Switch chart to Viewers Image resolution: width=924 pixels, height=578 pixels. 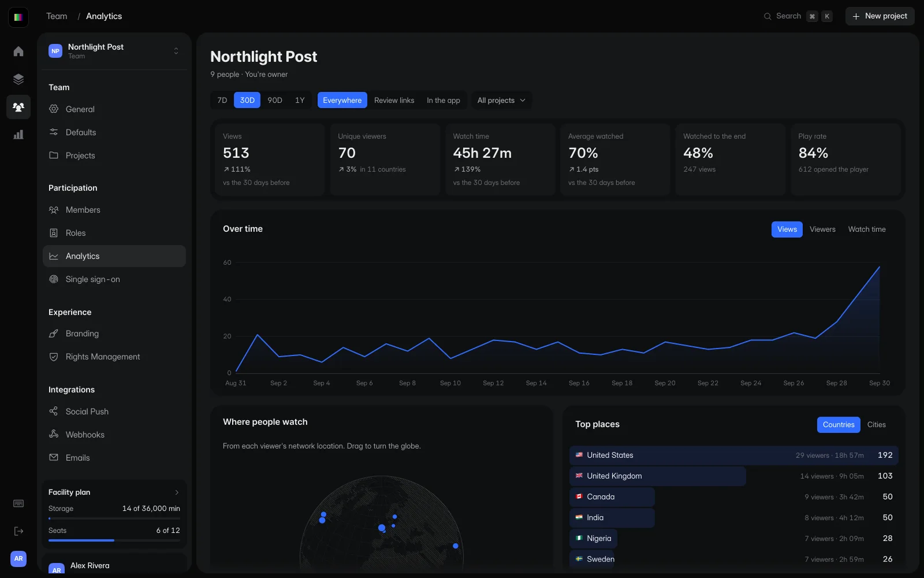pyautogui.click(x=822, y=229)
